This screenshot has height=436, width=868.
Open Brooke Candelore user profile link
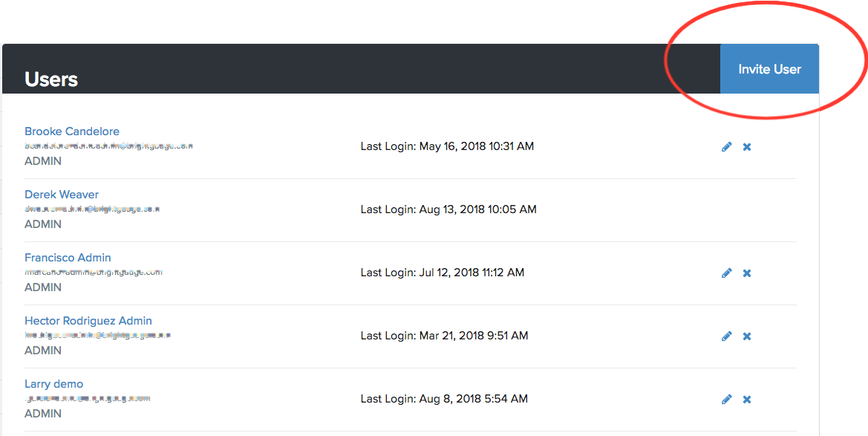coord(72,131)
